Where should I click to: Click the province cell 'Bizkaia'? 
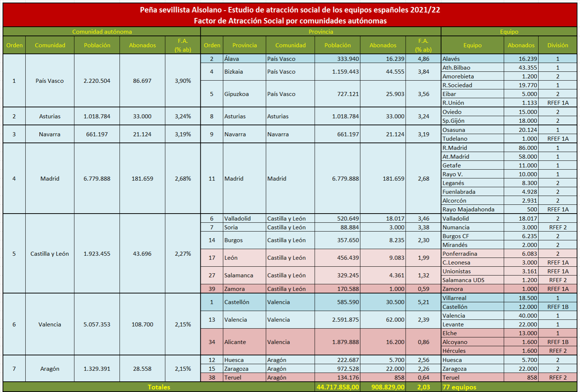click(244, 72)
